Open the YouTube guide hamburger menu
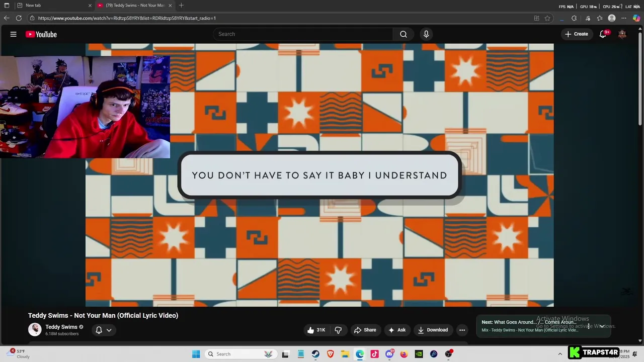 click(13, 34)
